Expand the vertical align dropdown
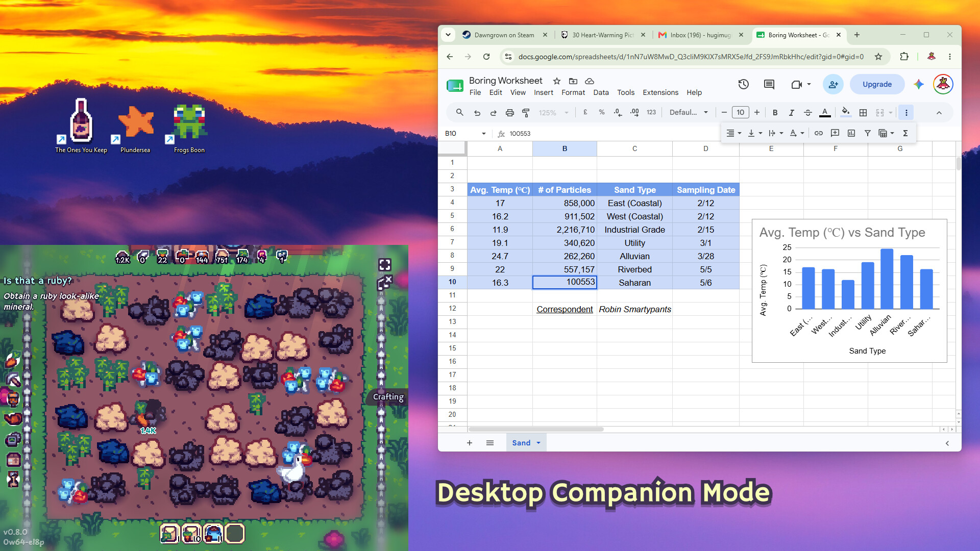 click(754, 133)
